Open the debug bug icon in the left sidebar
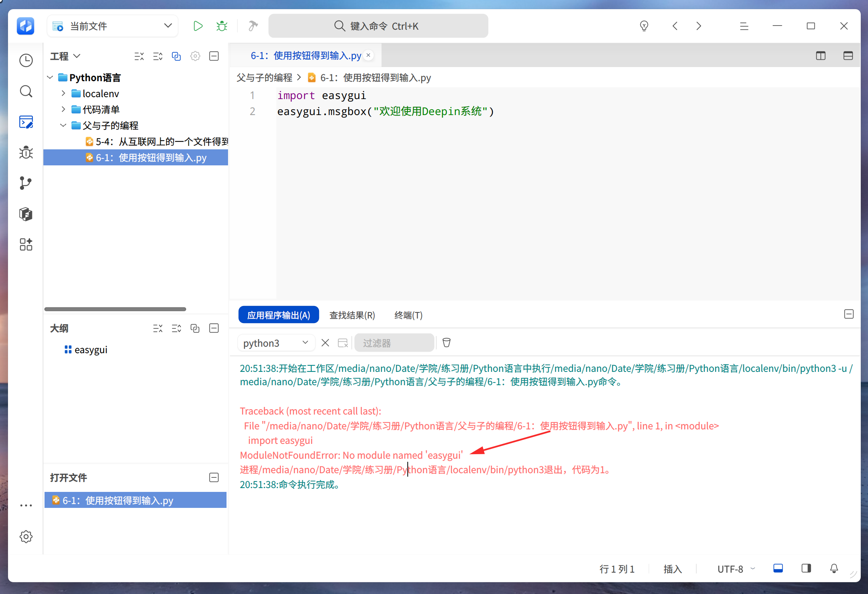 (26, 152)
